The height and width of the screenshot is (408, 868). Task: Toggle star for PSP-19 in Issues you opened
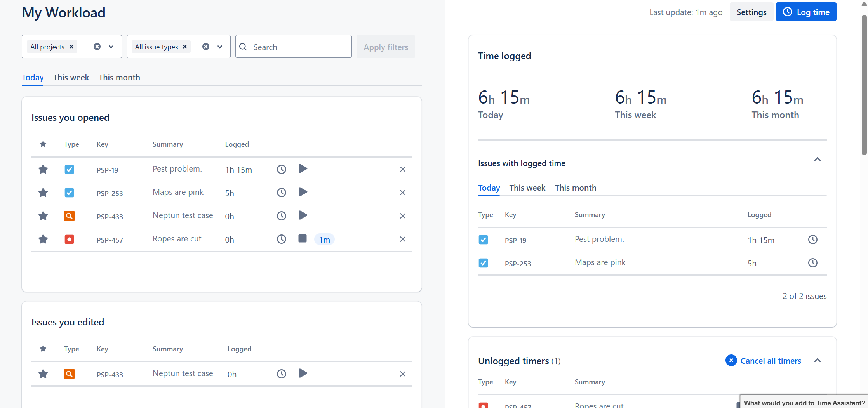coord(43,169)
